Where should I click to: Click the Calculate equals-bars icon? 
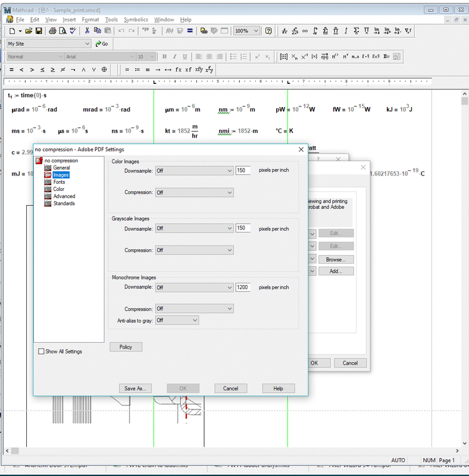click(x=190, y=31)
